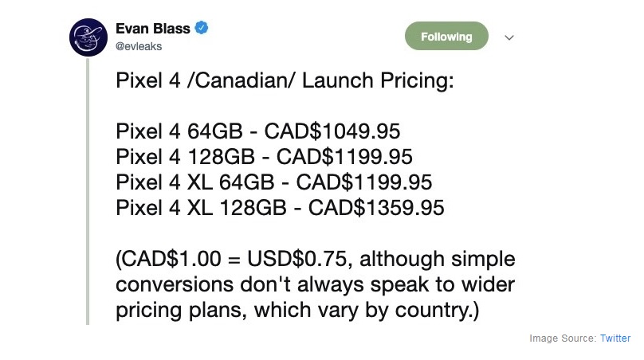Viewport: 644px width, 360px height.
Task: Open the @evleaks handle link
Action: (139, 47)
